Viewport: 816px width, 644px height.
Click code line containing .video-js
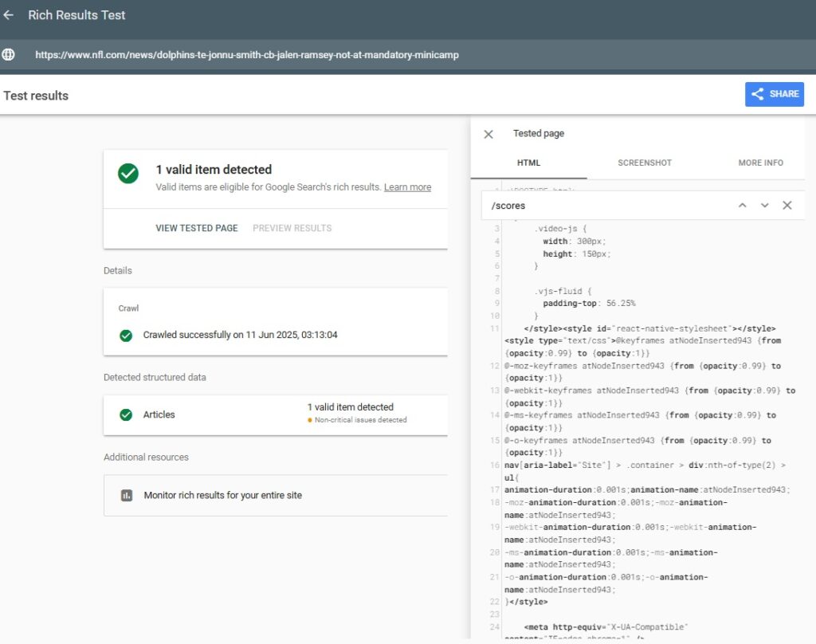(x=560, y=229)
